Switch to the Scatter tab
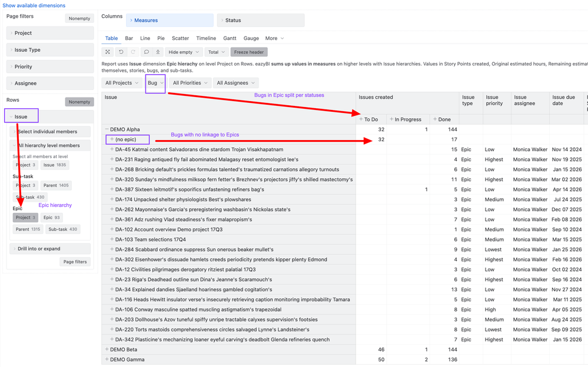Screen dimensions: 588x367 tap(180, 38)
